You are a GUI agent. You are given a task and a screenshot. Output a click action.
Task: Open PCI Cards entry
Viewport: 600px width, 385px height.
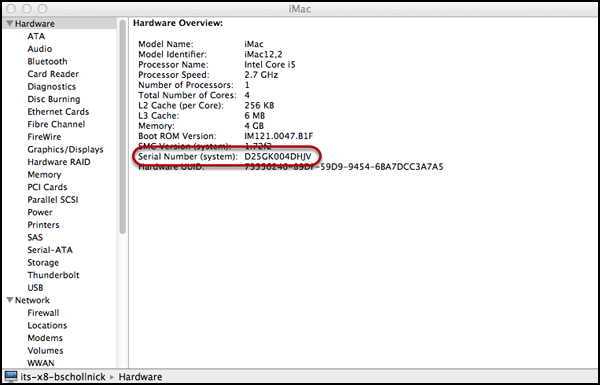click(47, 187)
